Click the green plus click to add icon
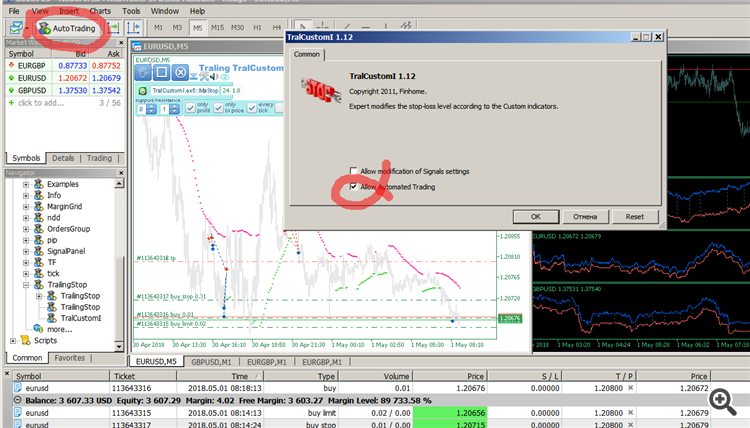750x428 pixels. point(11,102)
